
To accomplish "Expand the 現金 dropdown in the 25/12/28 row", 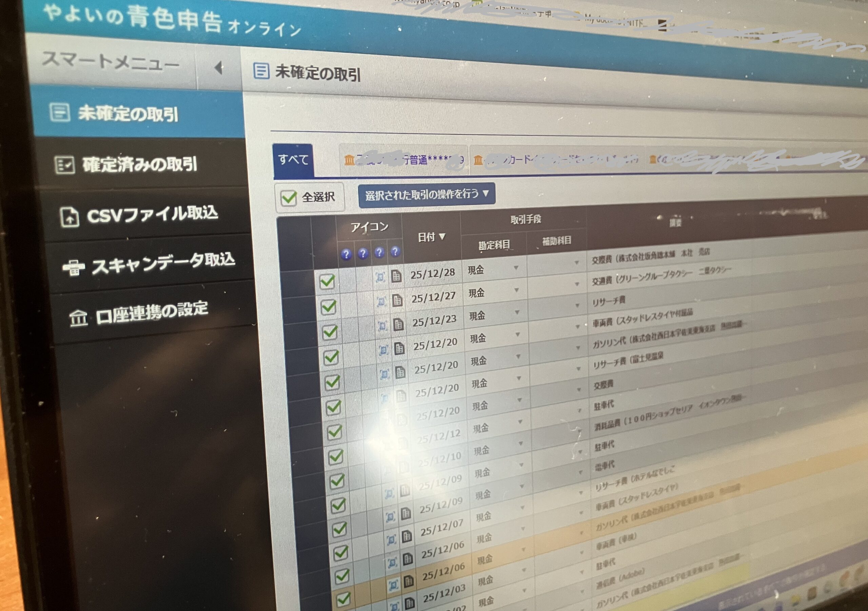I will [516, 268].
